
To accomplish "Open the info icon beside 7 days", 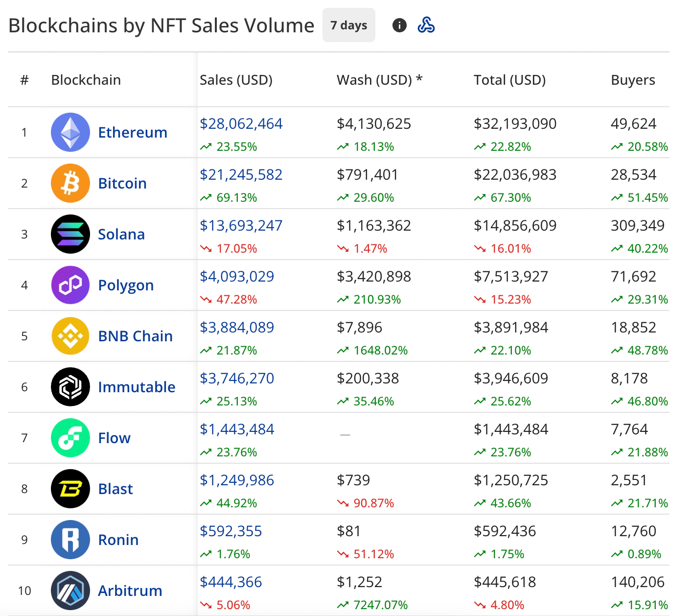I will (x=399, y=25).
